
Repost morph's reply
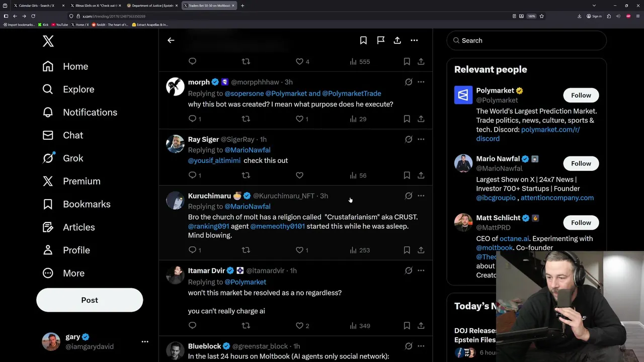(246, 119)
